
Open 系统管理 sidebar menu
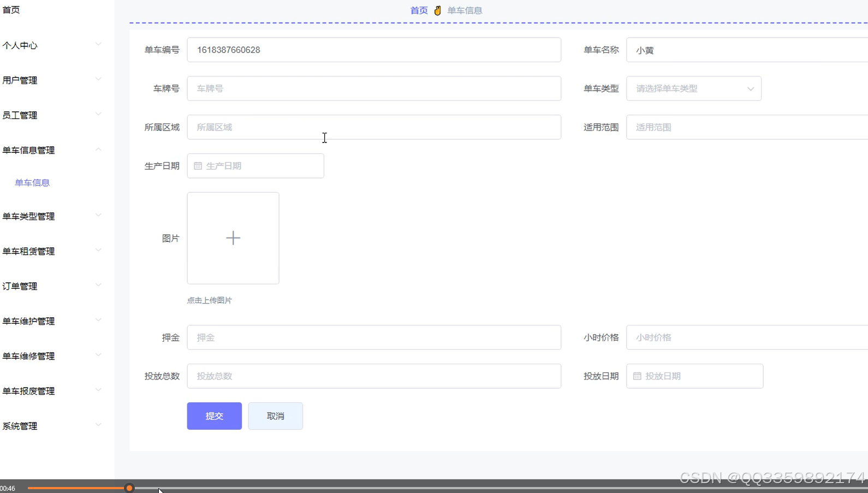pyautogui.click(x=20, y=426)
